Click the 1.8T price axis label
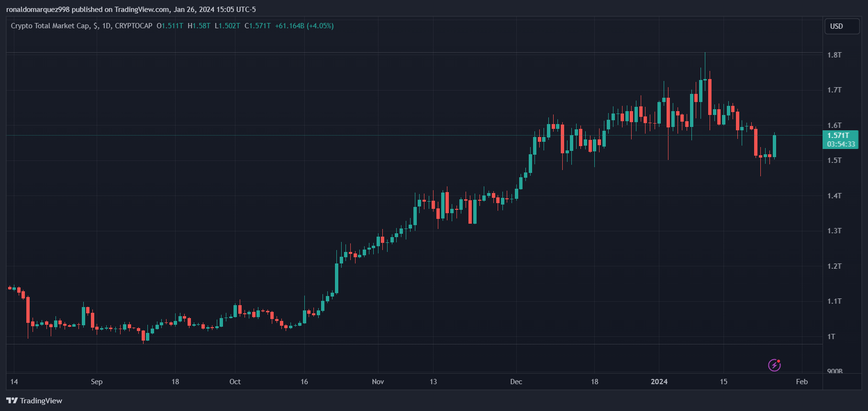The image size is (868, 411). pyautogui.click(x=834, y=55)
